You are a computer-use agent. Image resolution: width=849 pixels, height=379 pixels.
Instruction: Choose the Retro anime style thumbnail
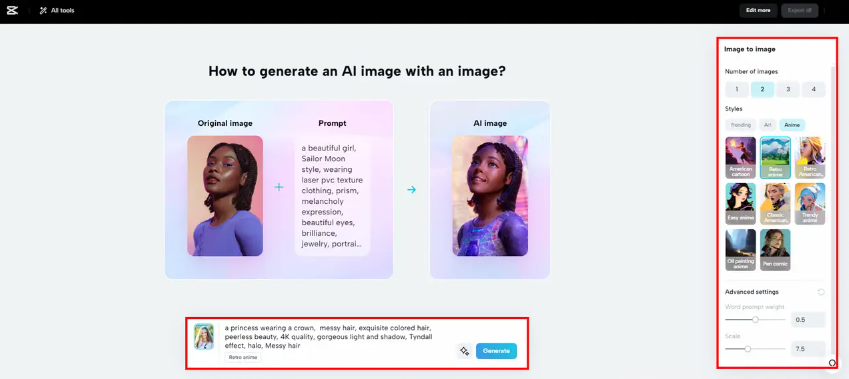click(775, 158)
